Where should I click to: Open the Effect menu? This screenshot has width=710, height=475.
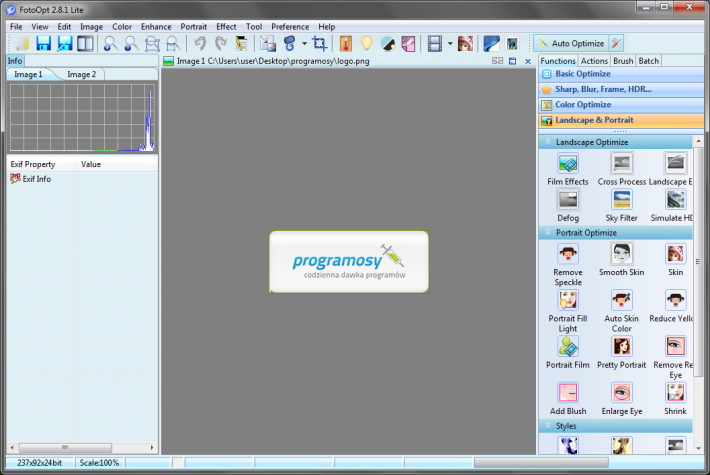(226, 27)
